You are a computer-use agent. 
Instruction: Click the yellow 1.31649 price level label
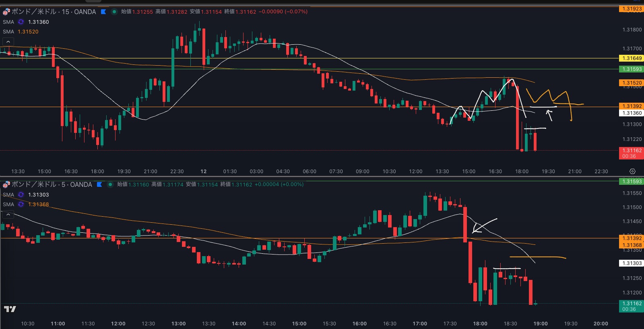[x=631, y=58]
